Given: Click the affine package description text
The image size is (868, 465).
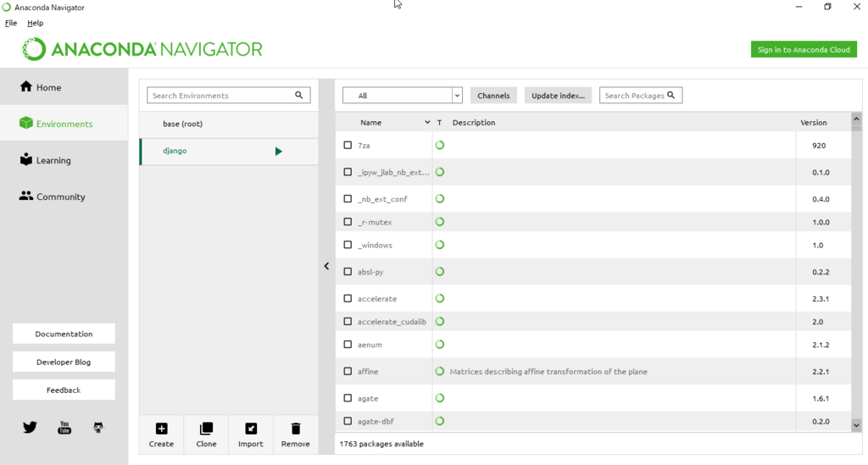Looking at the screenshot, I should point(548,372).
